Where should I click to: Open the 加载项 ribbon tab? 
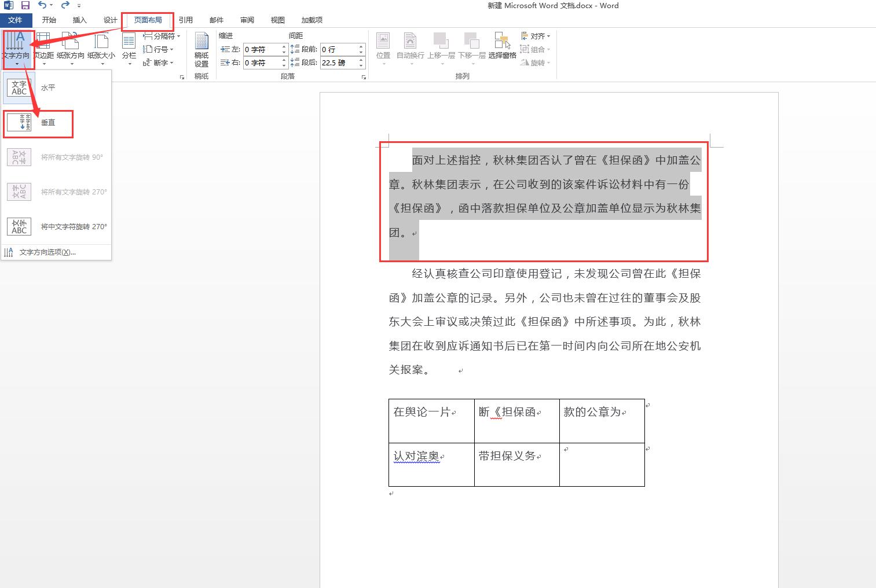click(312, 20)
